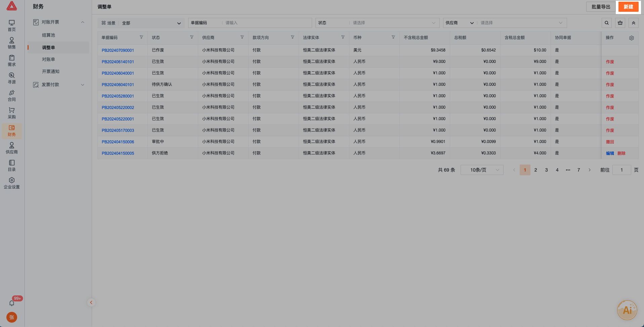The height and width of the screenshot is (327, 644).
Task: Open the 寻源 sourcing module icon
Action: click(x=12, y=78)
